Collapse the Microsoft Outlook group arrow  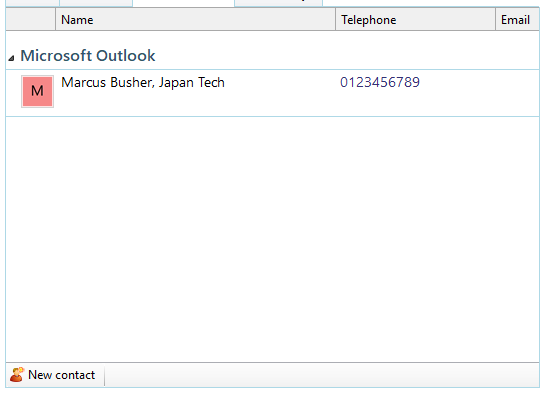pyautogui.click(x=11, y=58)
